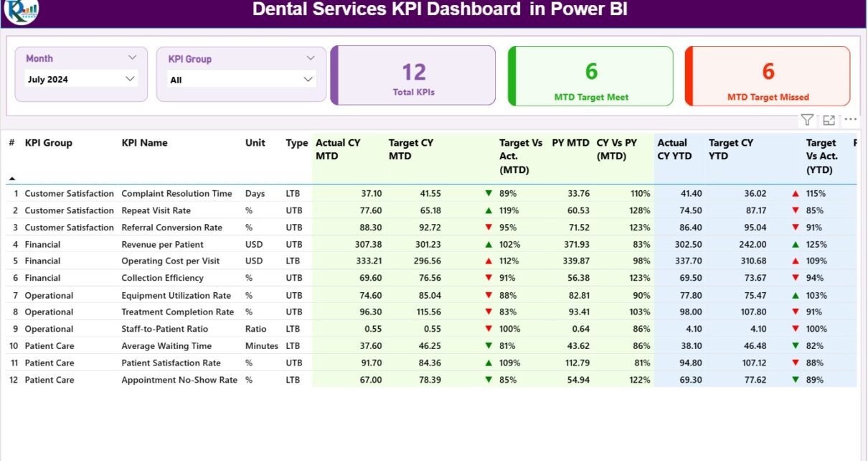This screenshot has height=461, width=868.
Task: Sort by Actual CY MTD column header
Action: pyautogui.click(x=338, y=149)
